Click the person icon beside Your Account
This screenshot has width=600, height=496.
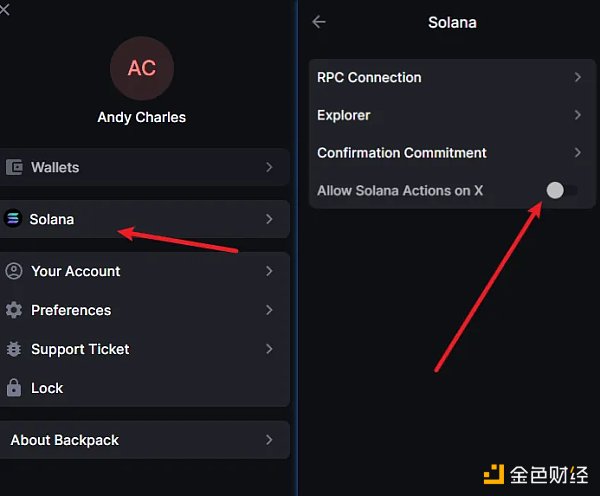tap(14, 271)
